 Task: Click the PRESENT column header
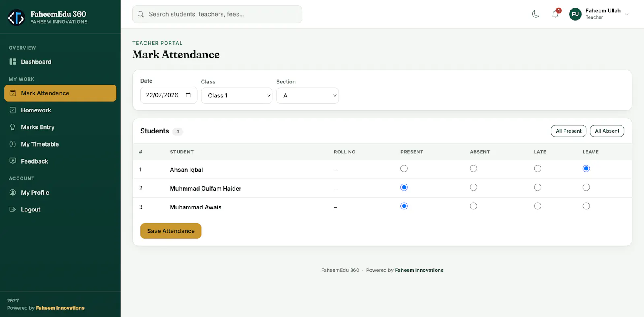412,152
